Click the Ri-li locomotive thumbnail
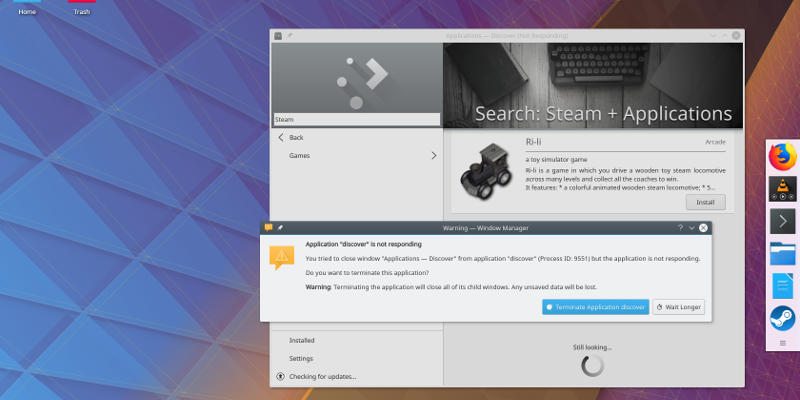Screen dimensions: 800x400 (485, 171)
